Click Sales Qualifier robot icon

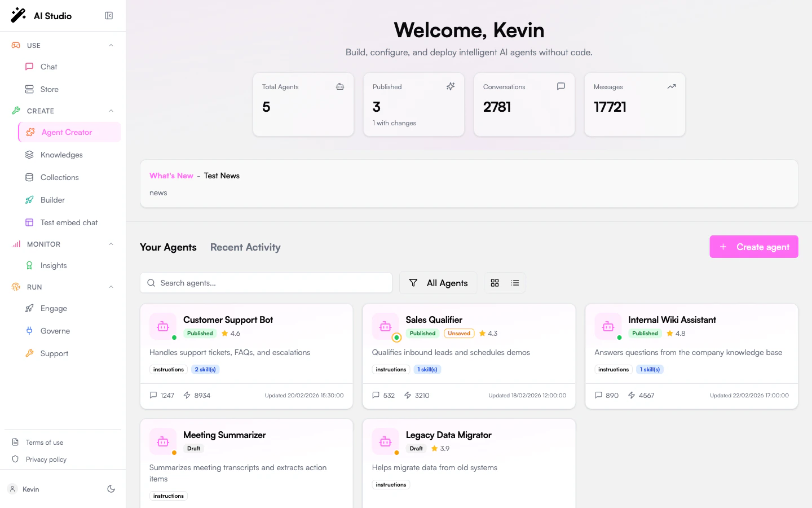click(386, 327)
